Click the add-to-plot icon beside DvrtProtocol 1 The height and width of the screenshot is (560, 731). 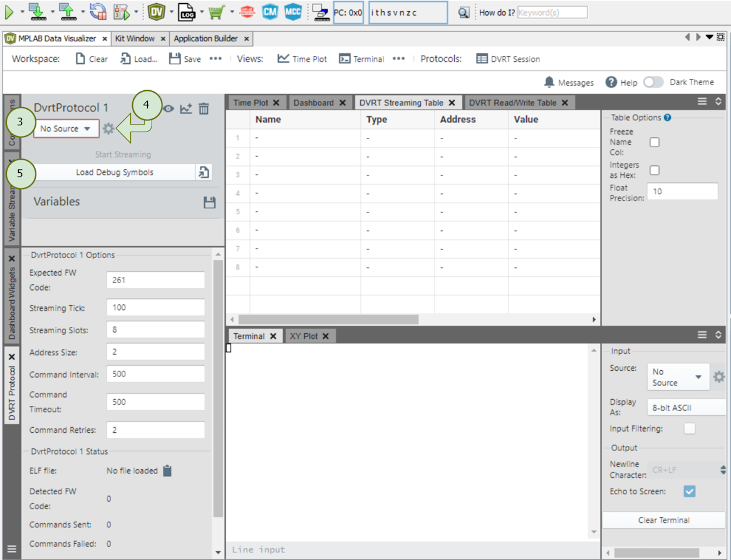186,108
